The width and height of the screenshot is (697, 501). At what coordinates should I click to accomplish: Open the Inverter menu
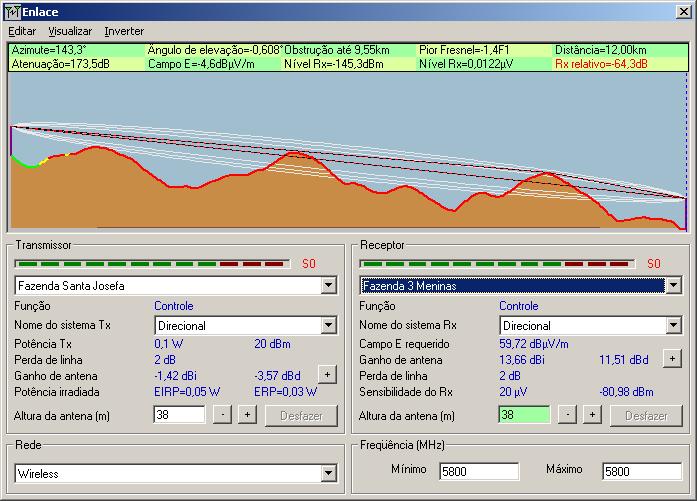tap(124, 32)
